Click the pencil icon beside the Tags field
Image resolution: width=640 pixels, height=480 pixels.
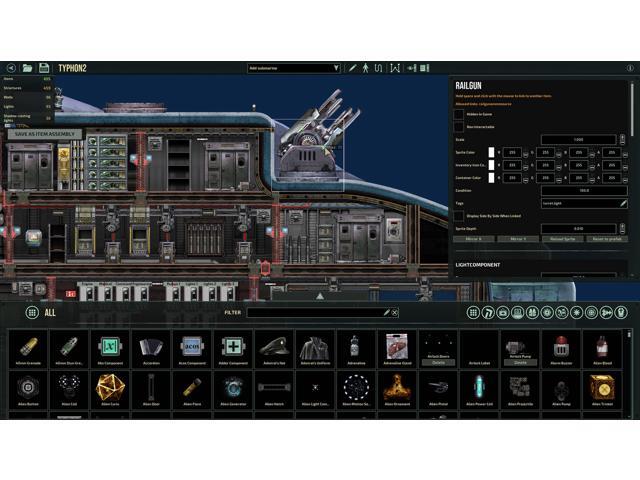tap(623, 203)
